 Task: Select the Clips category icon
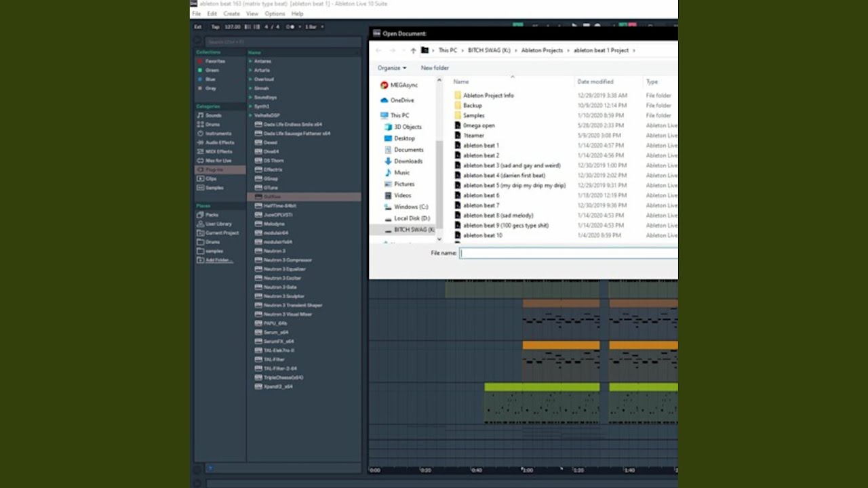(200, 179)
